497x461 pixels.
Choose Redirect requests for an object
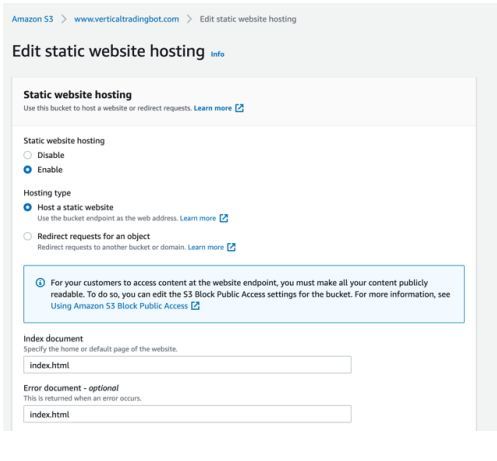pyautogui.click(x=28, y=236)
